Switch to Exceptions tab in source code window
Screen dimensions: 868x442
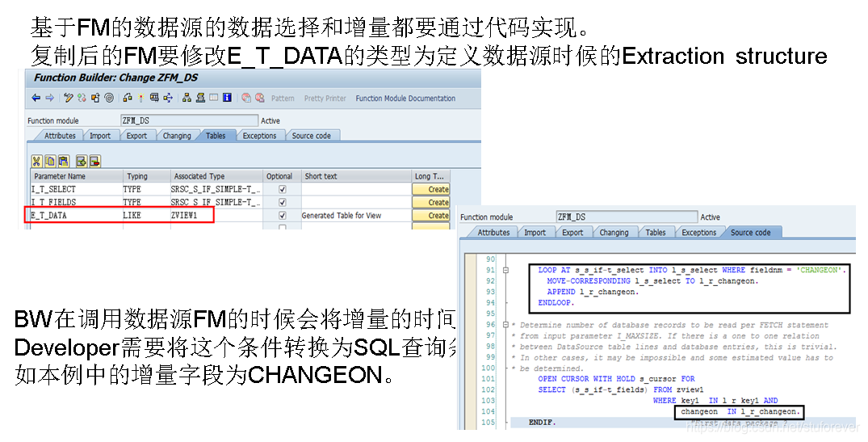point(698,233)
